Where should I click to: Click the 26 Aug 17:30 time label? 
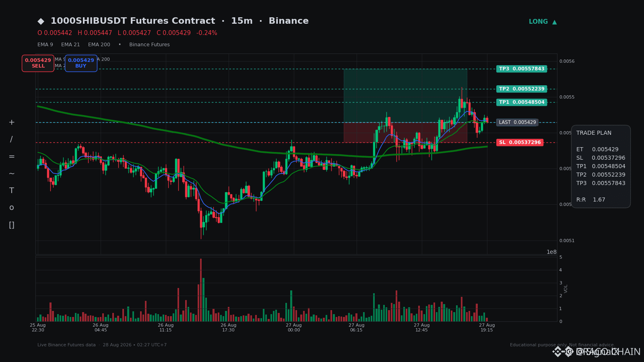point(229,327)
